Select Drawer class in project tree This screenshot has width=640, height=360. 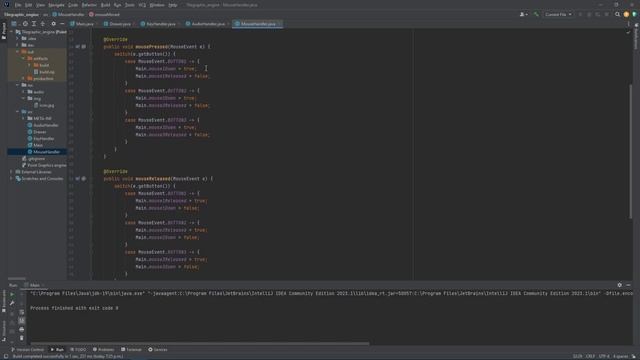point(39,132)
